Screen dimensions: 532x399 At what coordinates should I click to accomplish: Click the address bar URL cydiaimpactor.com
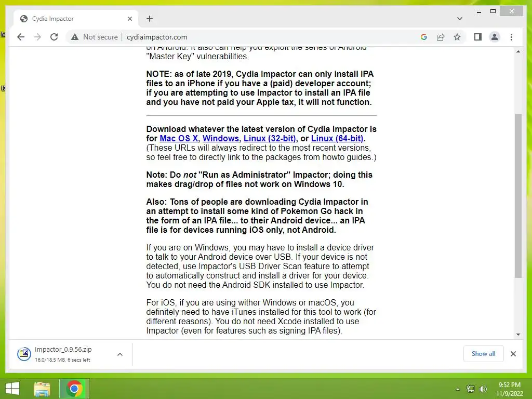pos(157,37)
